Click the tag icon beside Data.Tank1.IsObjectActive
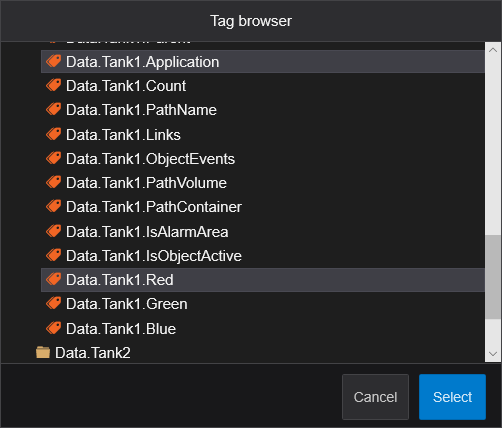 coord(54,255)
